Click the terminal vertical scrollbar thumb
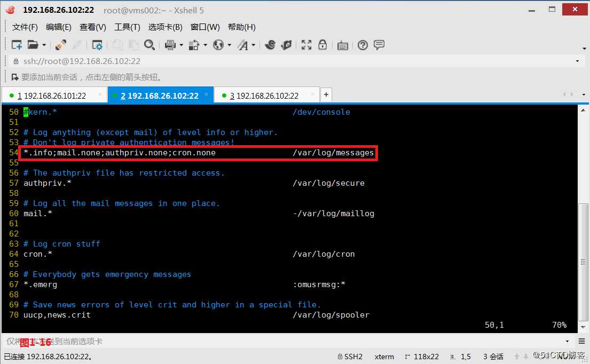The width and height of the screenshot is (590, 364). click(583, 262)
